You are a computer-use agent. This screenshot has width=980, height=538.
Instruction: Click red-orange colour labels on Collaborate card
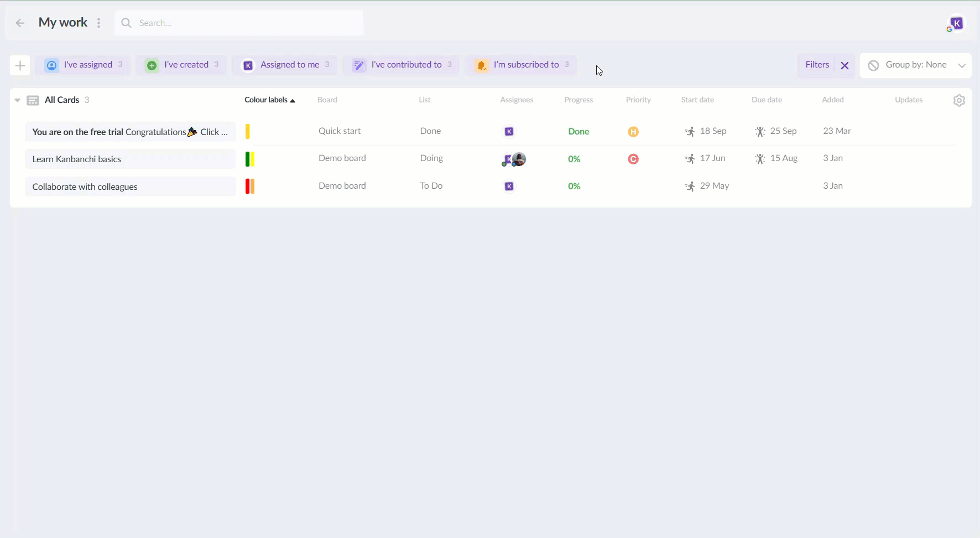(x=250, y=187)
